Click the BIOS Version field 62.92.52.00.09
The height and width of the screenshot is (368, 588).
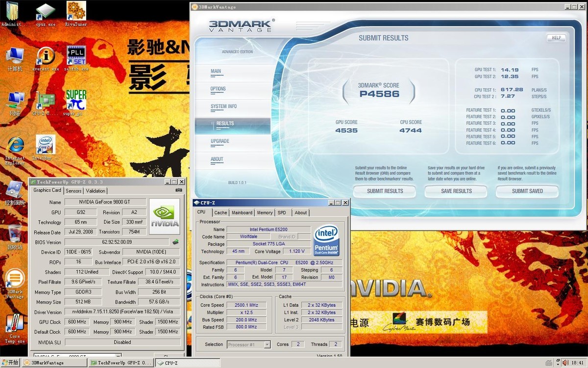(117, 242)
